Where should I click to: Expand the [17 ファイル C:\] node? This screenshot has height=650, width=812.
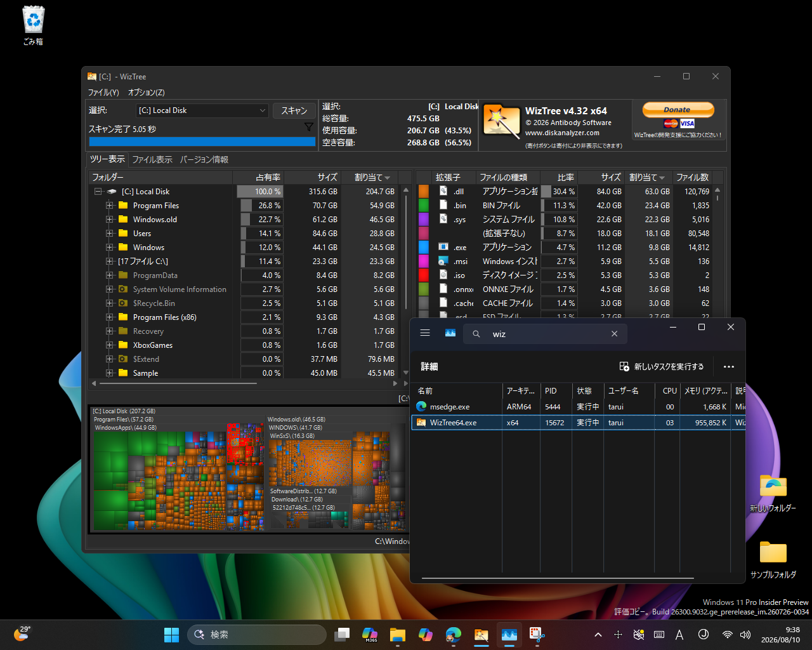[109, 261]
